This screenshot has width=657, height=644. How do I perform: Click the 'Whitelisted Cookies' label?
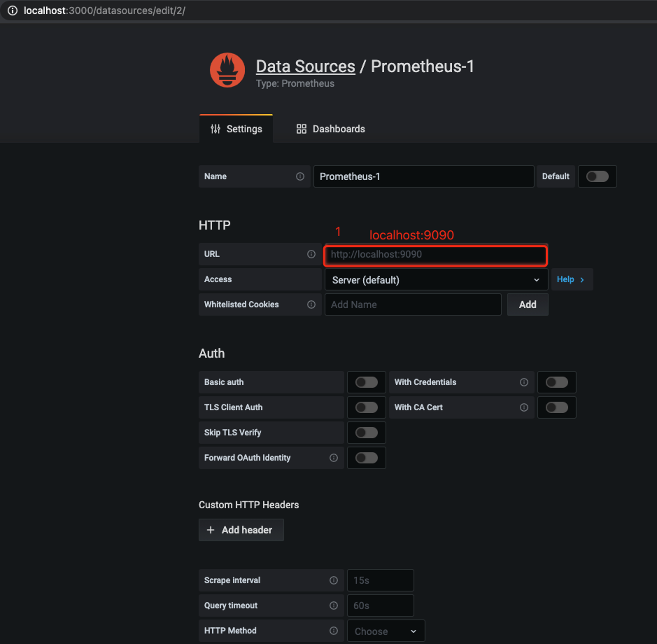(x=241, y=304)
